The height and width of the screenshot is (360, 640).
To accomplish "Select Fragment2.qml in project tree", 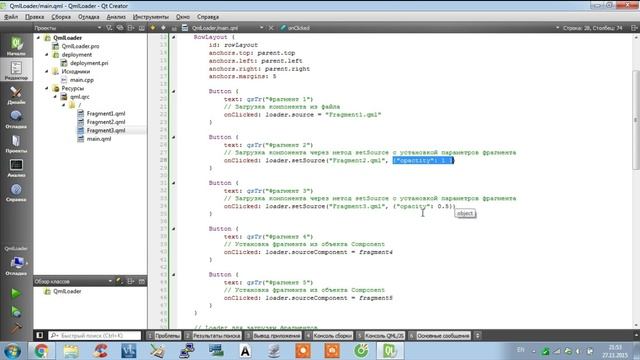I will pyautogui.click(x=106, y=122).
